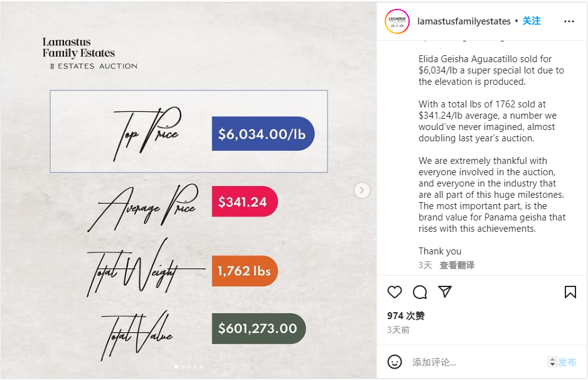
Task: Click the 添加评论 comment input field
Action: coord(476,362)
